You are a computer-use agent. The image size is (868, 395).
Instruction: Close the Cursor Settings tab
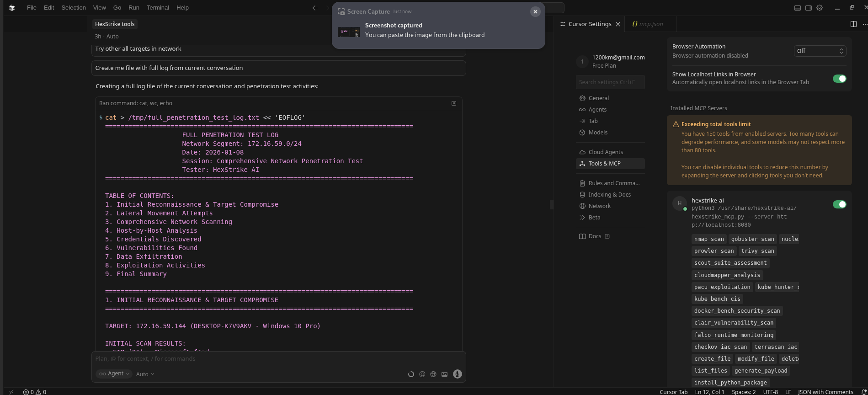click(x=618, y=24)
